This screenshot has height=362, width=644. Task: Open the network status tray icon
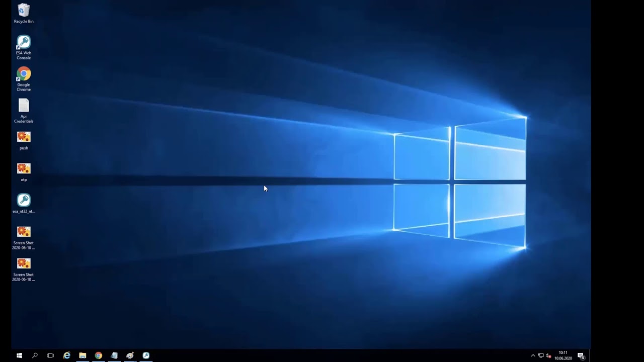[x=541, y=355]
